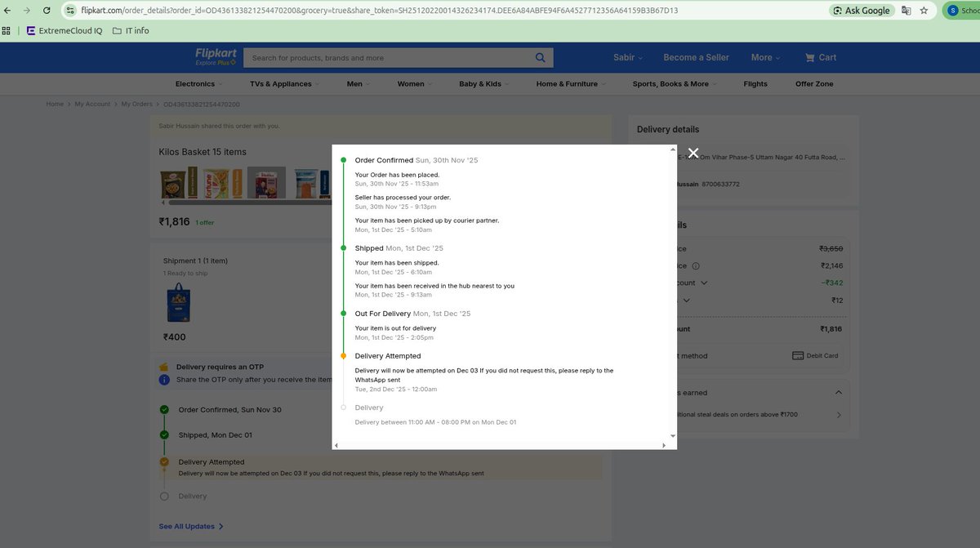This screenshot has height=548, width=980.
Task: Click the OTP info icon
Action: coord(164,380)
